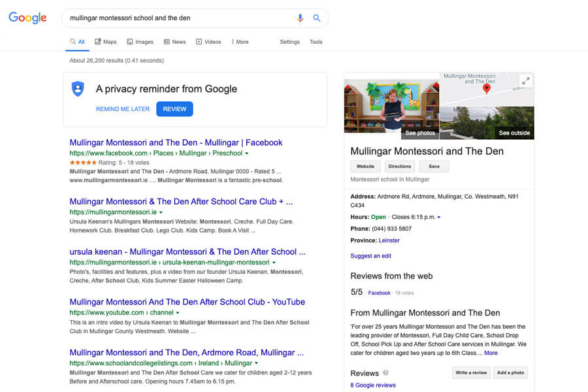This screenshot has width=588, height=392.
Task: Expand arrow beside the youtube.com channel URL
Action: click(178, 313)
